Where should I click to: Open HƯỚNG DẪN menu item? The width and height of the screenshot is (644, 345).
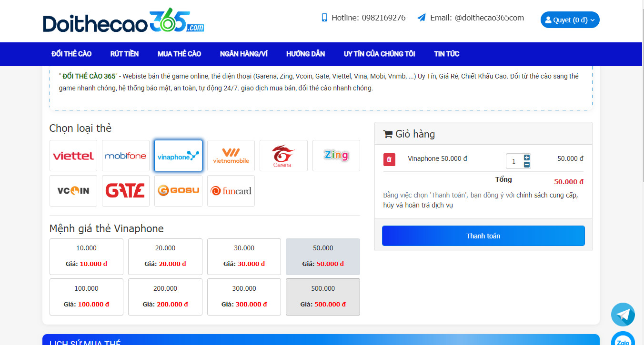point(305,54)
